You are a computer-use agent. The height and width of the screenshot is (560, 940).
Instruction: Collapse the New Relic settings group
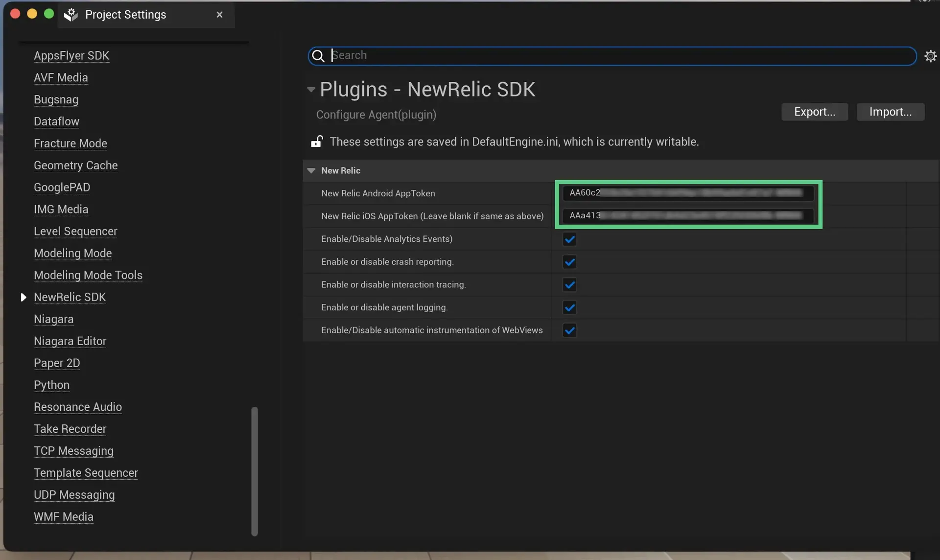click(312, 170)
